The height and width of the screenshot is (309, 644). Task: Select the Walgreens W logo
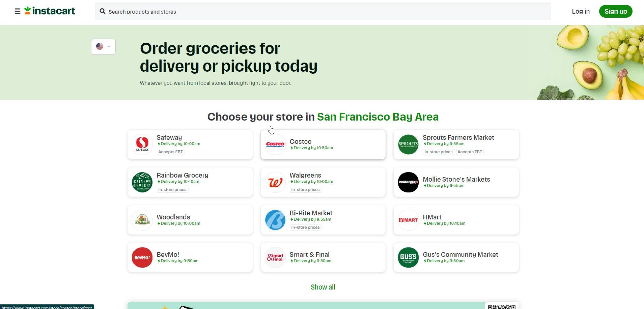point(275,182)
